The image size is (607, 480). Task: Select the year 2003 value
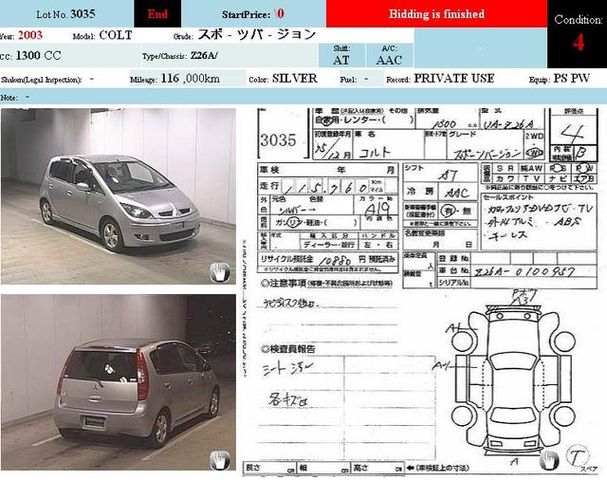tap(30, 35)
